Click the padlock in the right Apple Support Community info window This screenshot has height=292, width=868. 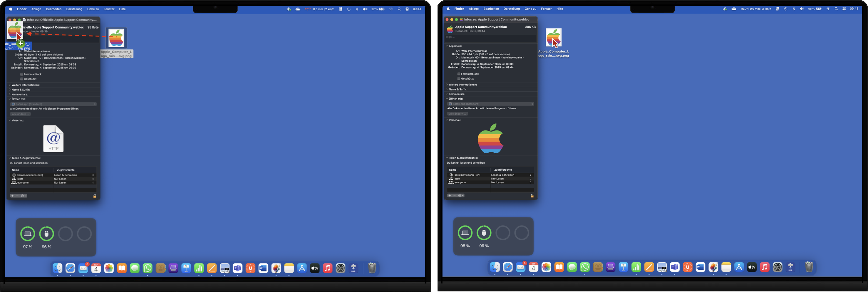pos(532,196)
